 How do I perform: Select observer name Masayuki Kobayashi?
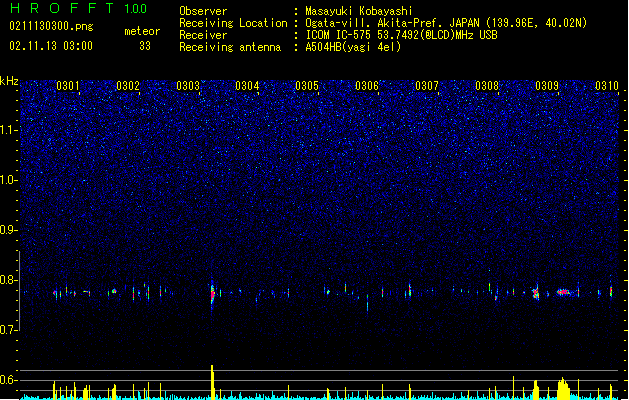[359, 11]
